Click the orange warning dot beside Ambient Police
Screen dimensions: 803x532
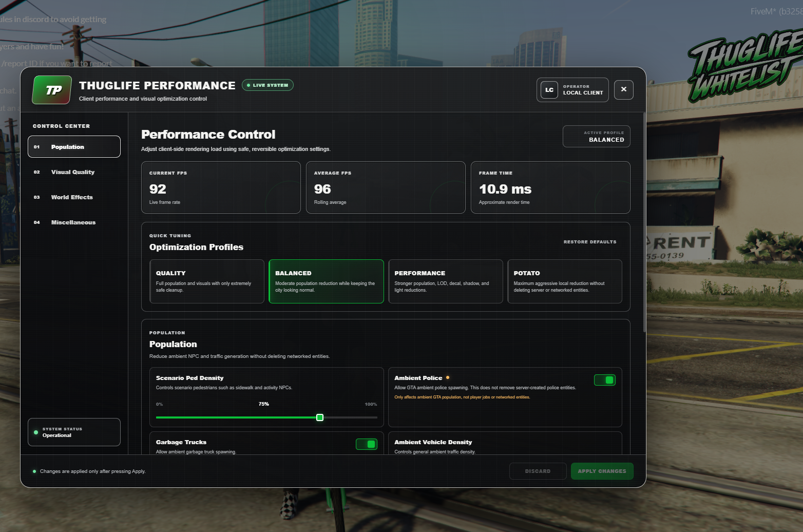pos(448,377)
